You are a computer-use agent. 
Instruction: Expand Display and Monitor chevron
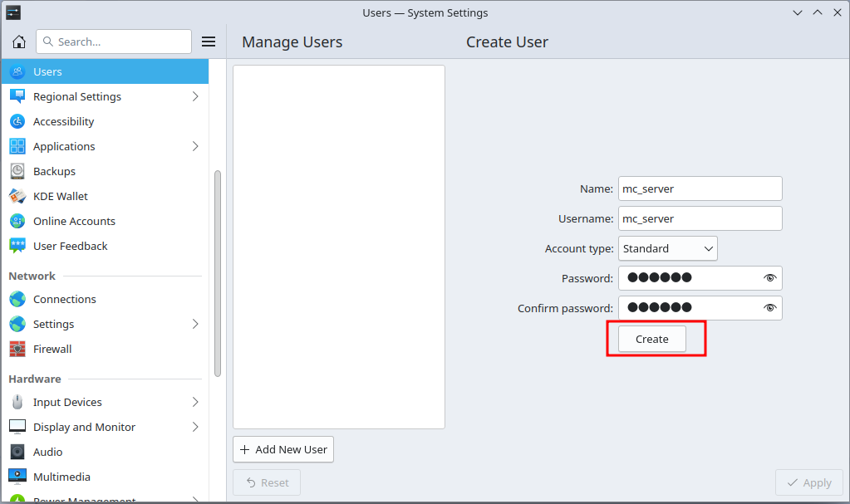(x=195, y=427)
